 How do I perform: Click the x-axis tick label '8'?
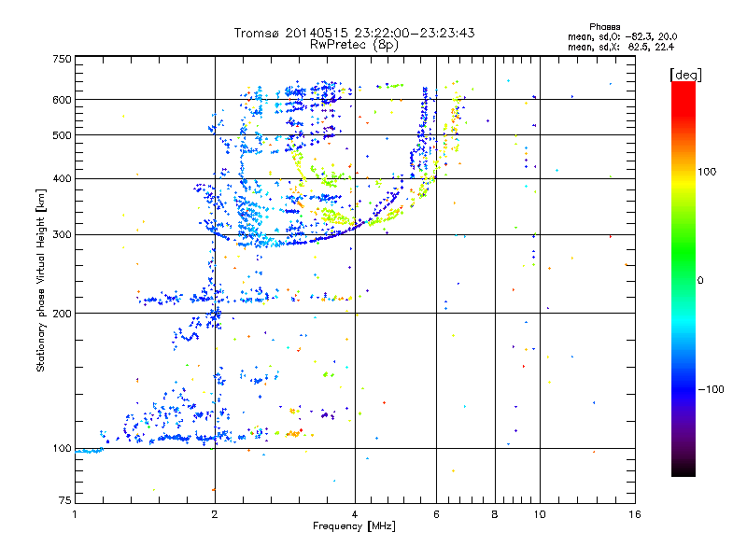click(495, 514)
